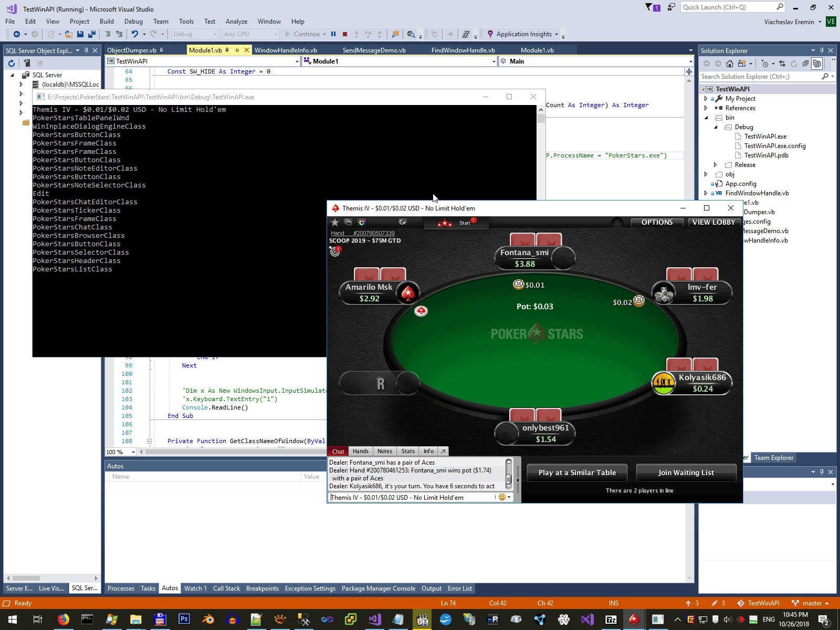Viewport: 840px width, 630px height.
Task: Click Join Waiting List button
Action: point(686,472)
